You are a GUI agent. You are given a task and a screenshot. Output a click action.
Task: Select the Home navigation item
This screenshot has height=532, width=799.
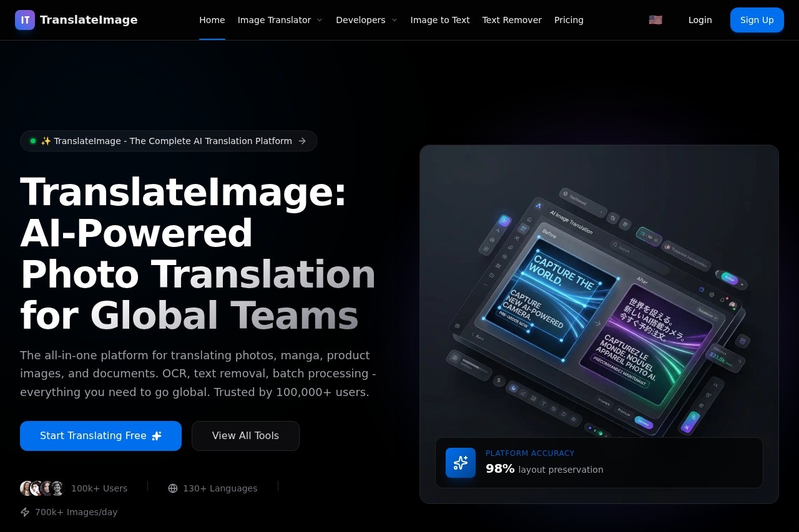(212, 20)
